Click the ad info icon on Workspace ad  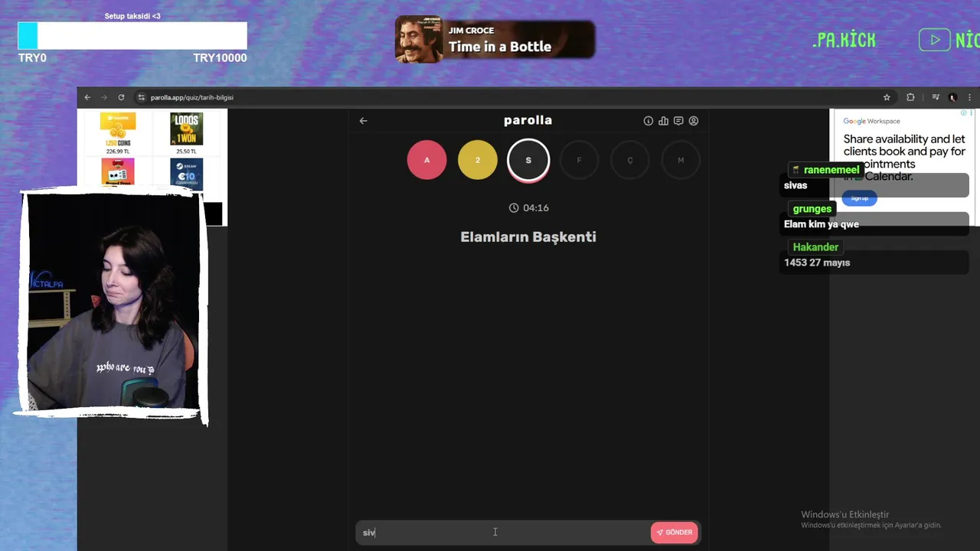point(964,113)
